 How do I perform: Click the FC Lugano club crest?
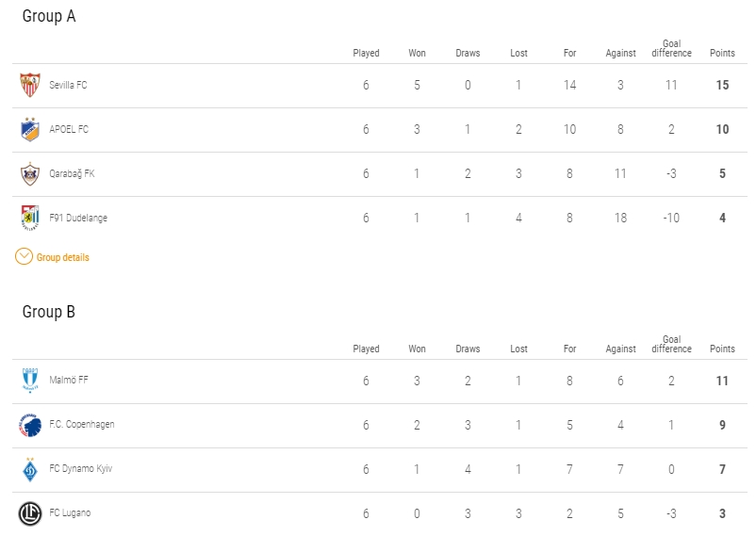(30, 513)
